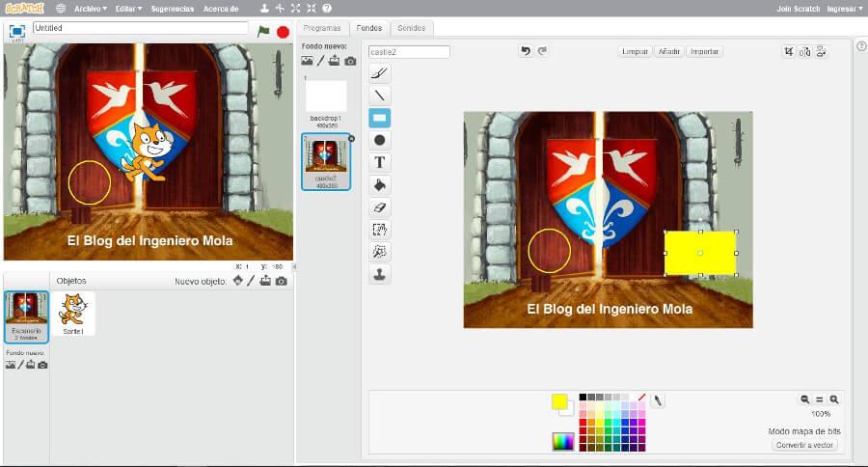
Task: Switch to the Programas tab
Action: click(x=321, y=28)
